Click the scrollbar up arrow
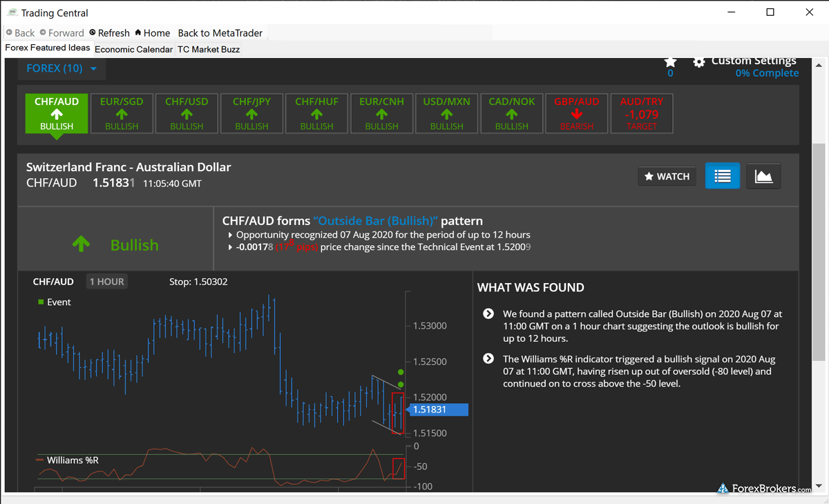829x504 pixels. pos(818,65)
